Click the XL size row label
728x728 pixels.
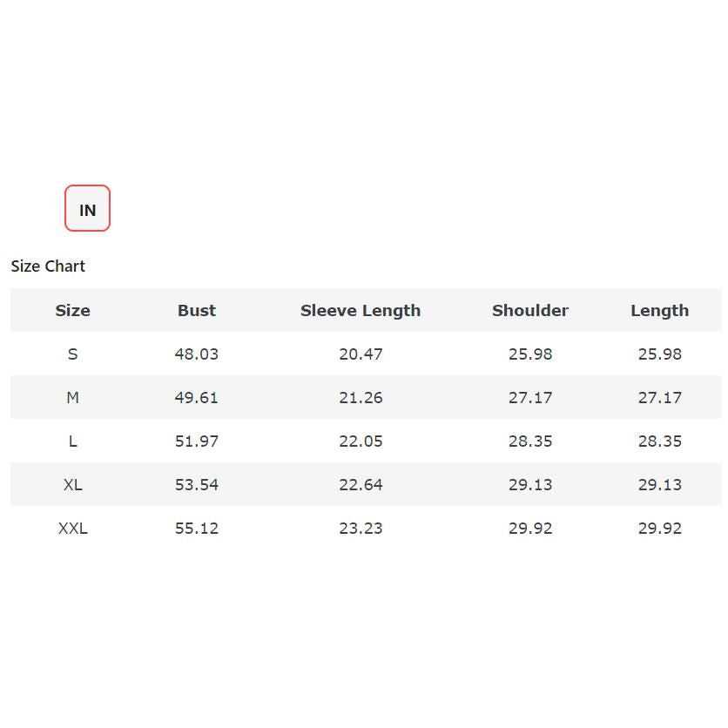[x=73, y=485]
